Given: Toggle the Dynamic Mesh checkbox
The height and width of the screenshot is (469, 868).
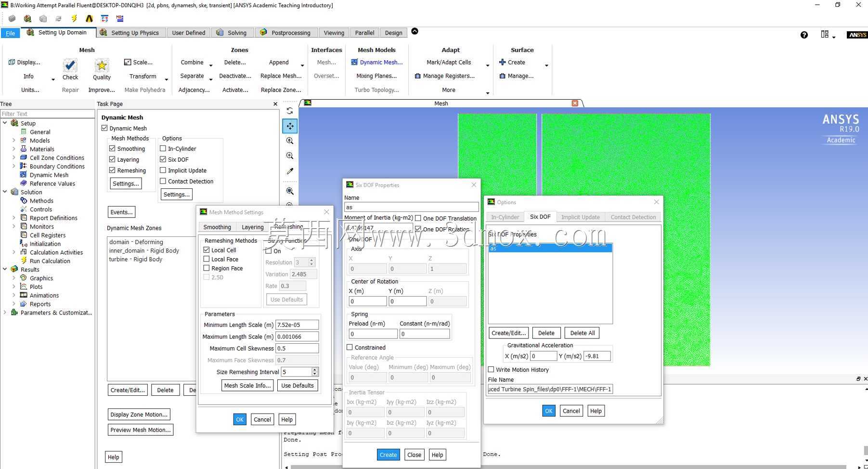Looking at the screenshot, I should coord(104,128).
